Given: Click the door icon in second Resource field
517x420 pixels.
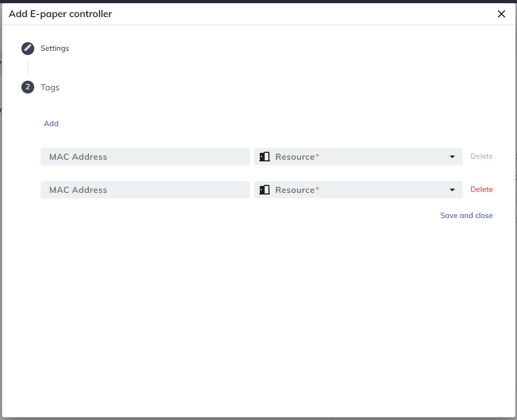Looking at the screenshot, I should coord(265,190).
